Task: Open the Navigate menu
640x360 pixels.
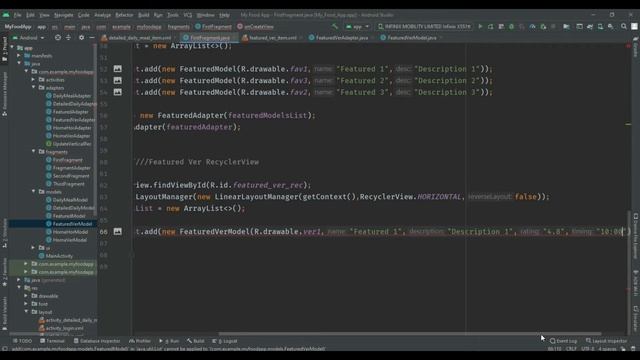Action: click(x=64, y=15)
